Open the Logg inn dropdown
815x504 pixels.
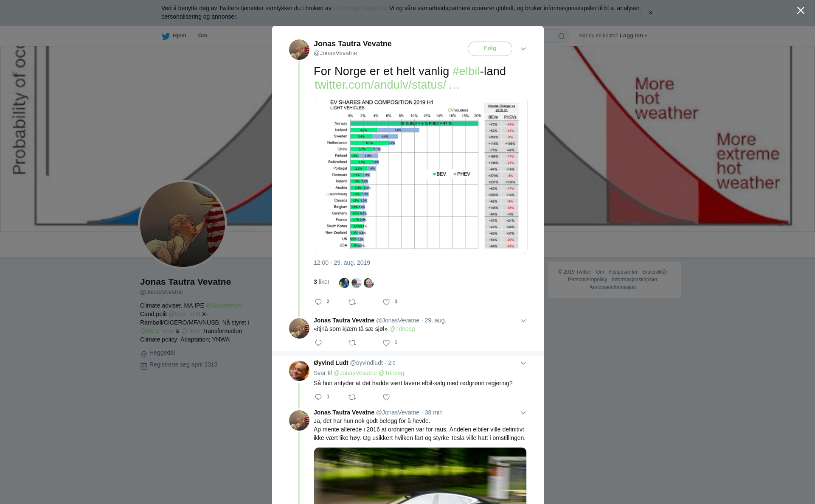633,36
